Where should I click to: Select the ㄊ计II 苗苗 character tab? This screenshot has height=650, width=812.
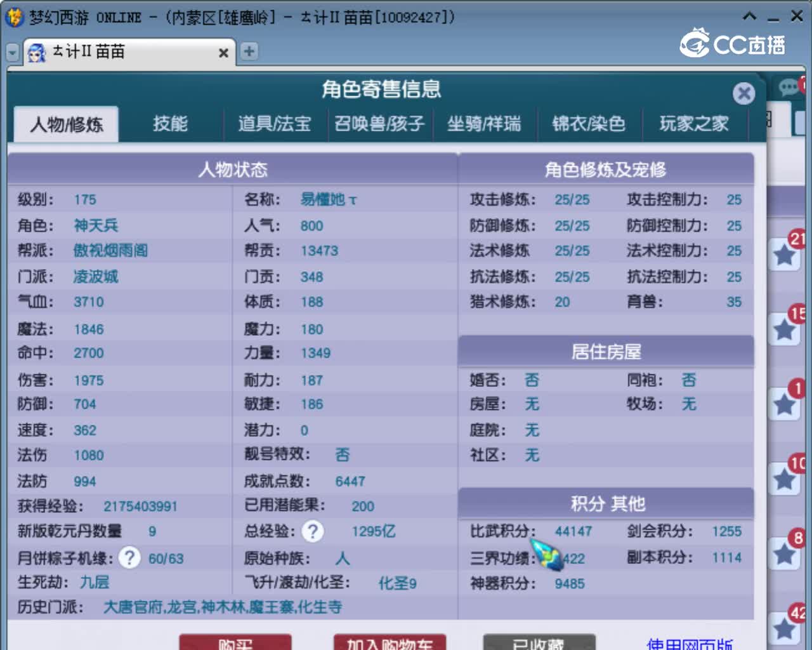129,51
